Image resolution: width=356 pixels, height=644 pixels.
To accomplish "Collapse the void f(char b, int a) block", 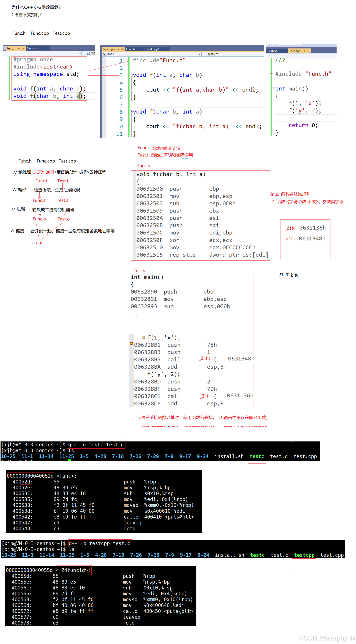I will pos(131,111).
